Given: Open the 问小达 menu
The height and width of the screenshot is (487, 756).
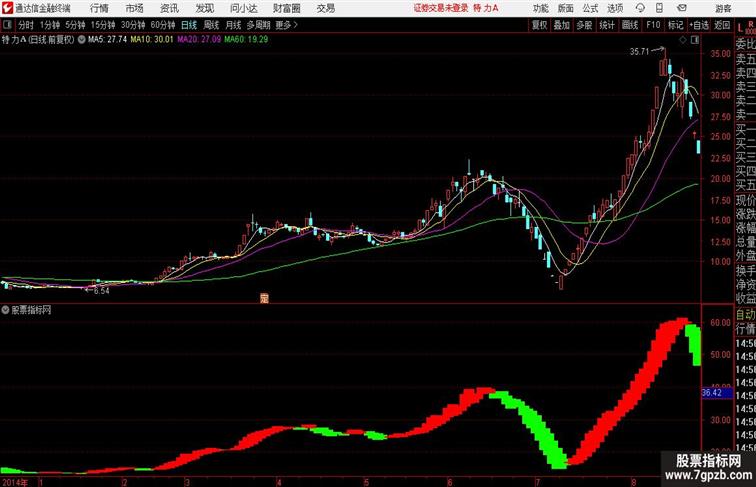Looking at the screenshot, I should pyautogui.click(x=244, y=8).
